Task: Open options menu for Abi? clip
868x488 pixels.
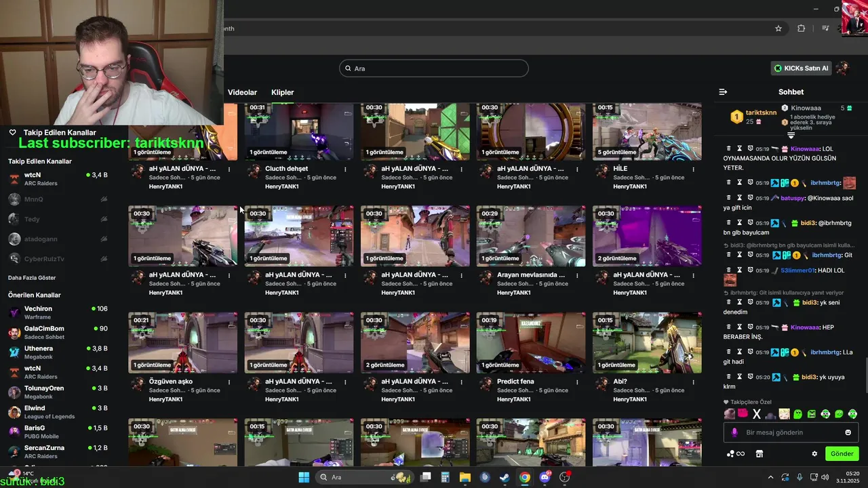Action: [x=693, y=382]
